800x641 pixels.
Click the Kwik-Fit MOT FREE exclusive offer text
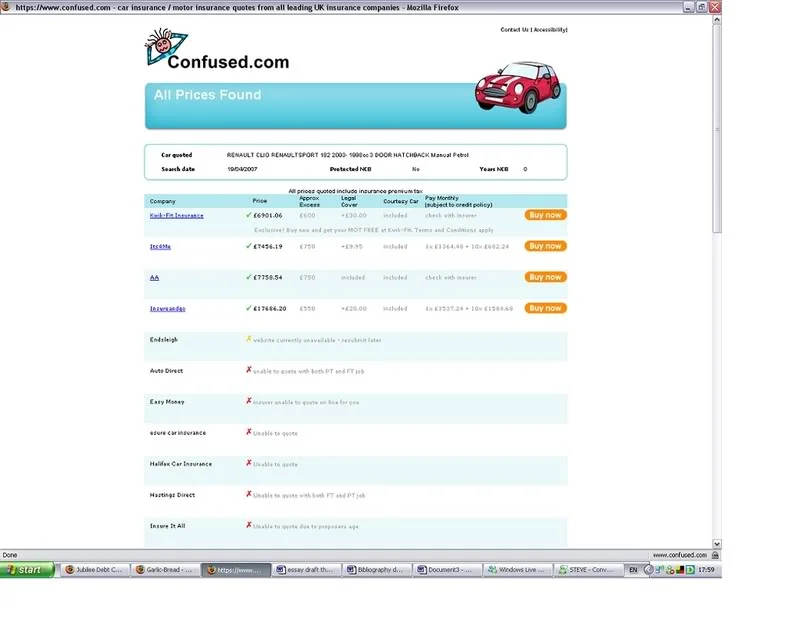(x=373, y=230)
